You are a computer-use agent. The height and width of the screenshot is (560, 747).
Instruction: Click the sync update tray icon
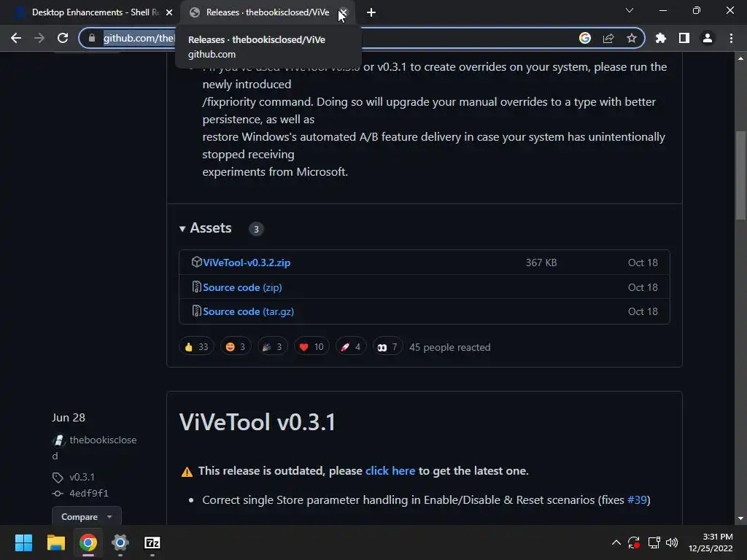634,542
